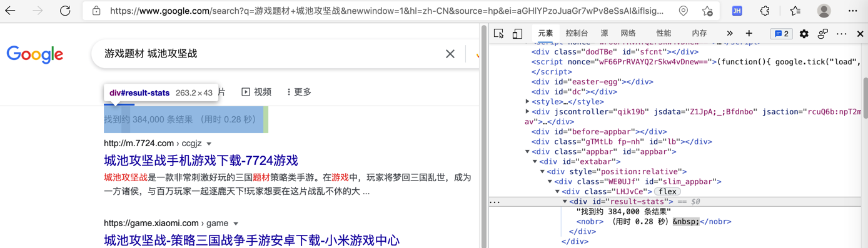This screenshot has width=868, height=248.
Task: Open DevTools settings gear
Action: click(804, 34)
